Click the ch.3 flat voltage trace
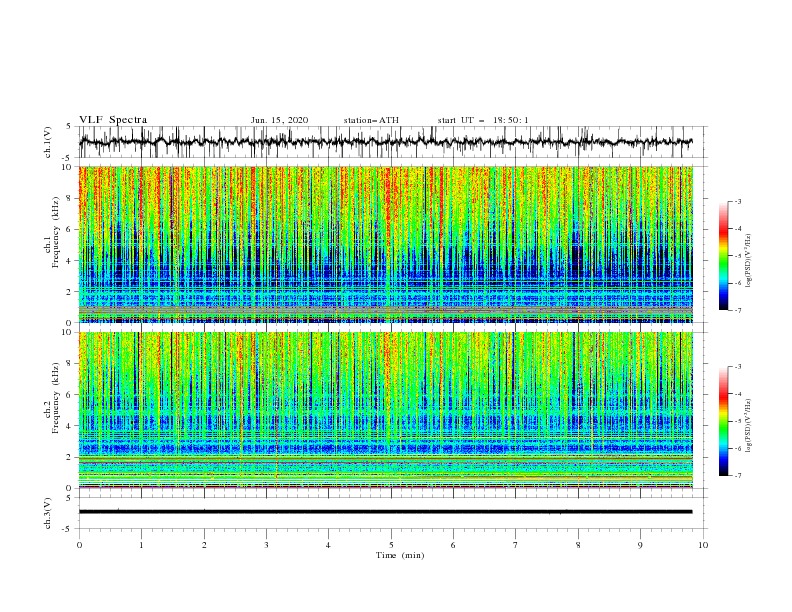Screen dimensions: 792x612 (x=385, y=512)
